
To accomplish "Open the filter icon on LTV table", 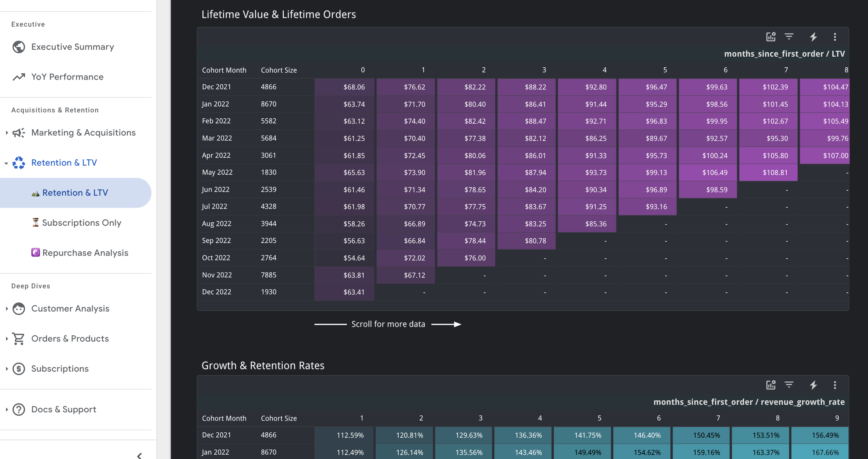I will (789, 37).
